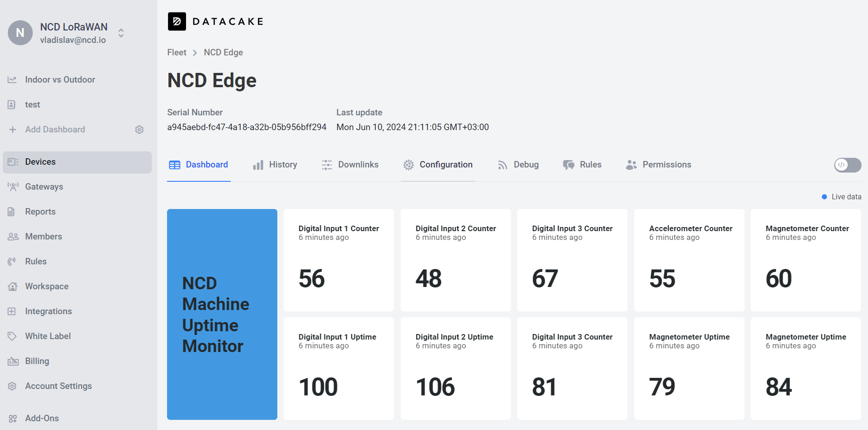Click the Live data indicator dot
Image resolution: width=868 pixels, height=430 pixels.
tap(825, 197)
